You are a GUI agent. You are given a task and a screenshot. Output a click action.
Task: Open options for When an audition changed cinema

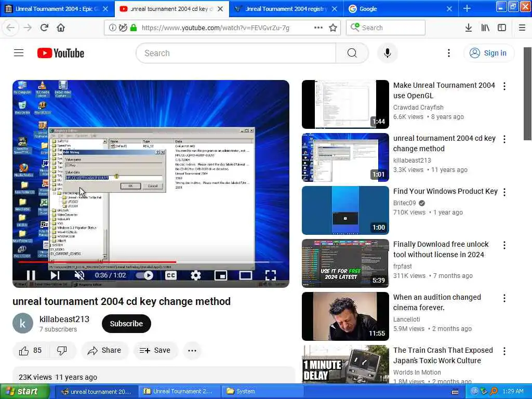(504, 298)
